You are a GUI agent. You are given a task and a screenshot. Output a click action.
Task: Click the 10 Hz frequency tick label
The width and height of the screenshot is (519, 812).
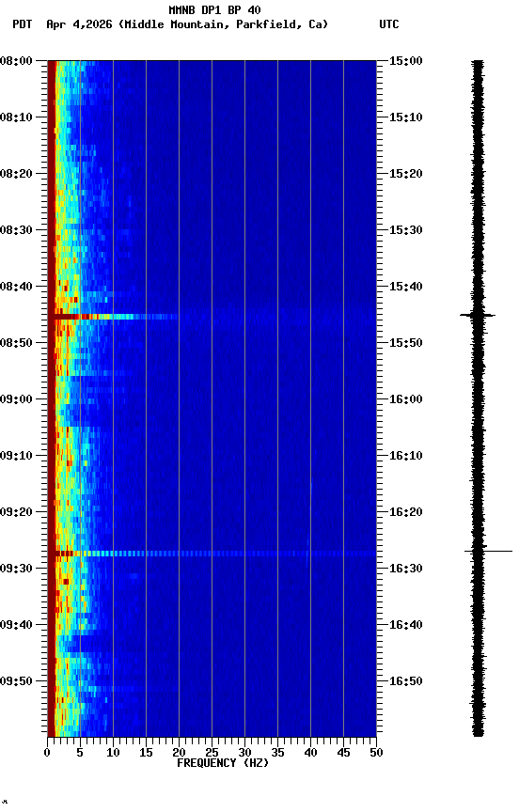(113, 753)
